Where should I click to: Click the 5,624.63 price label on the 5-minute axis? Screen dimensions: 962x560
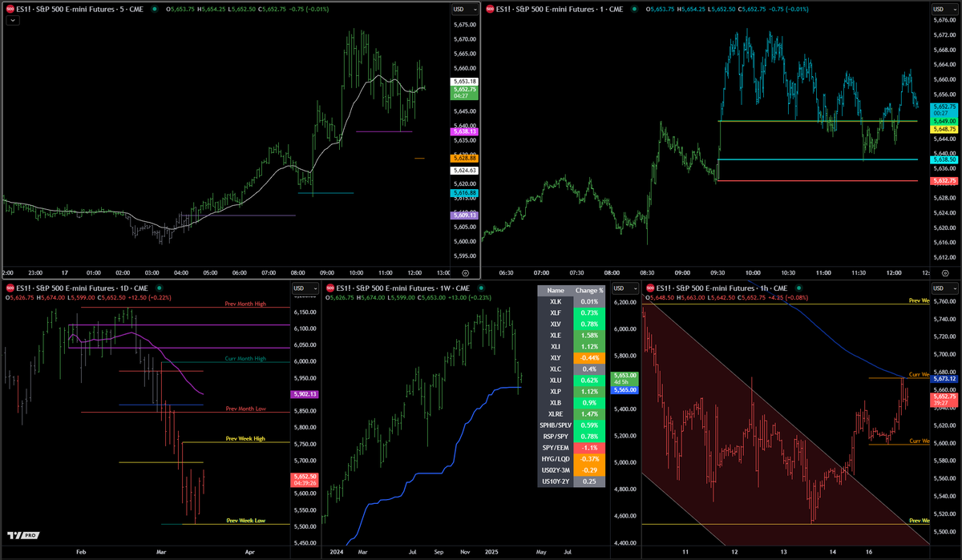tap(465, 170)
